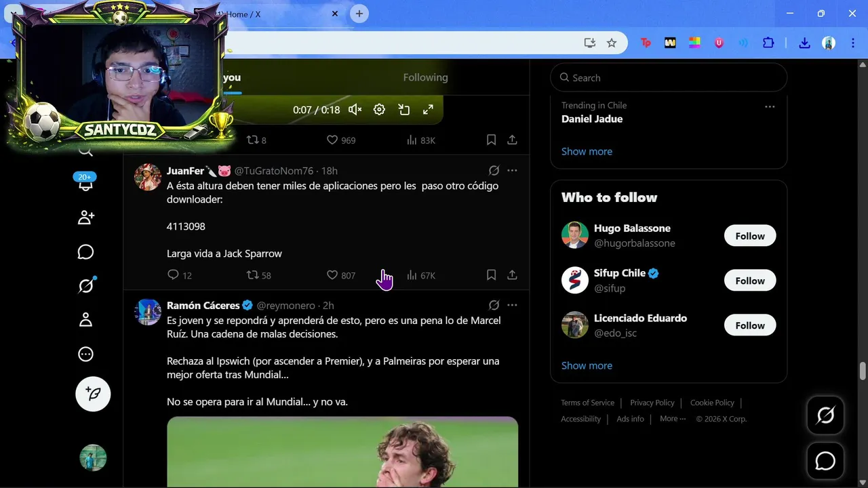Bookmark the post with 83K views
The image size is (868, 488).
[x=491, y=140]
